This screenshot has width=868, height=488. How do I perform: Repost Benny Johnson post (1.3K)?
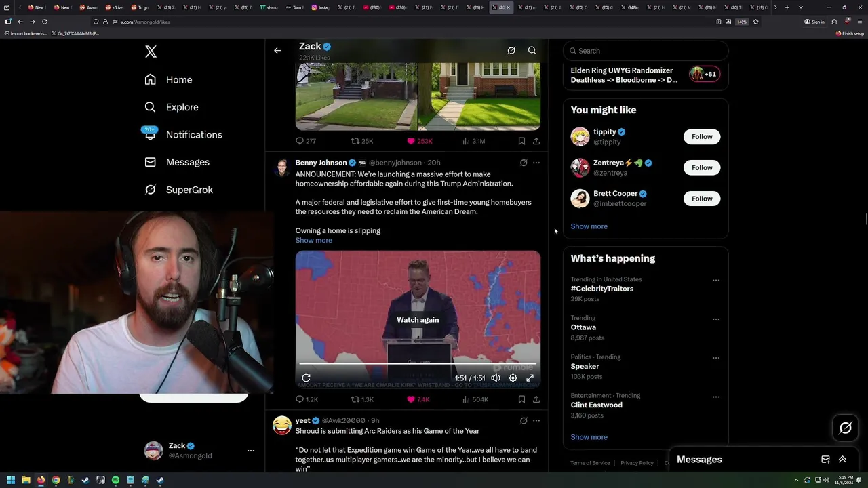[362, 399]
